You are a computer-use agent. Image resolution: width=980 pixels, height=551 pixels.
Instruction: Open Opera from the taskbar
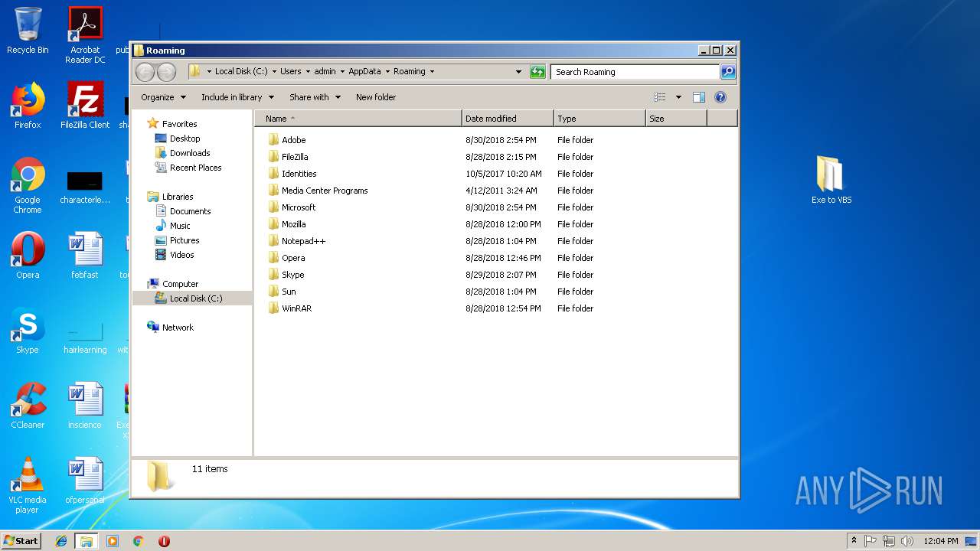pos(164,541)
